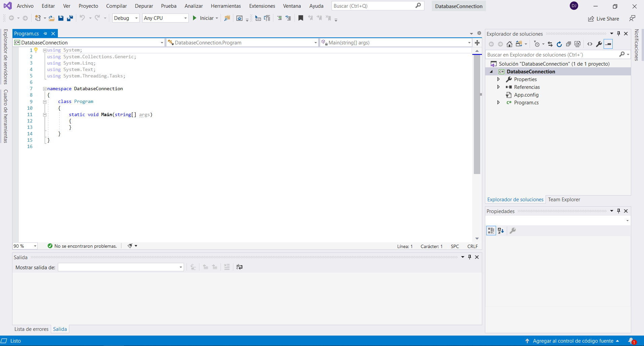
Task: Click the editor vertical scrollbar thumb
Action: coord(477,114)
